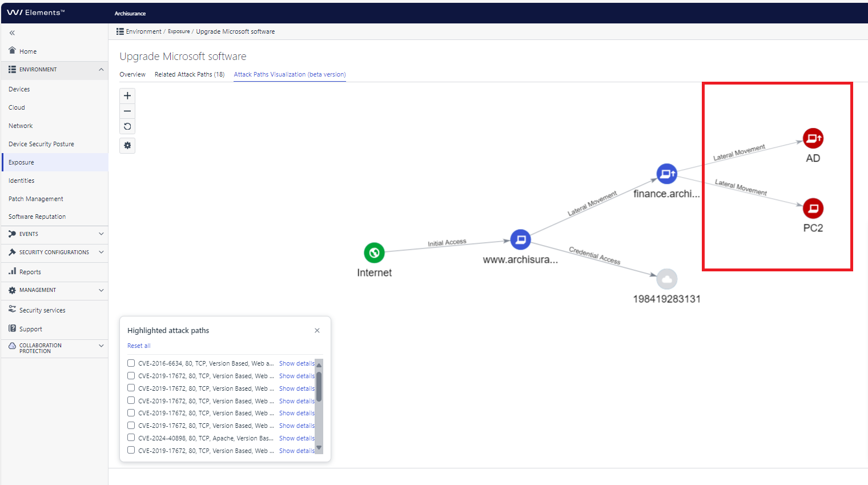Viewport: 868px width, 485px height.
Task: Check the second attack path checkbox, CVE-2019-17672
Action: (131, 375)
